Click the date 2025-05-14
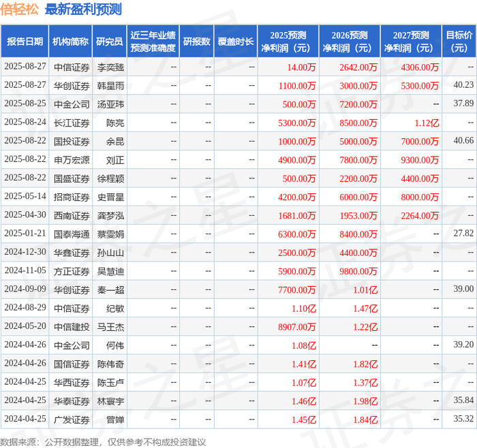 point(25,196)
